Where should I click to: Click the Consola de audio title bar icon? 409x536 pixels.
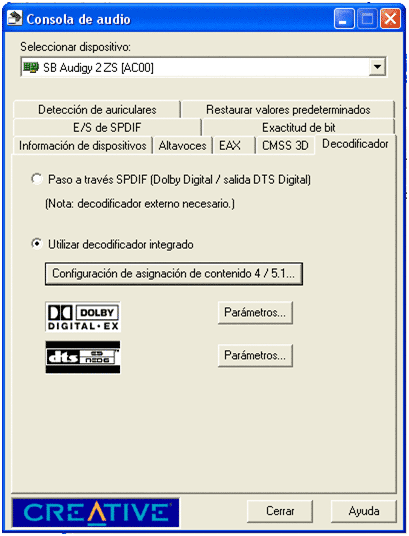tap(15, 18)
